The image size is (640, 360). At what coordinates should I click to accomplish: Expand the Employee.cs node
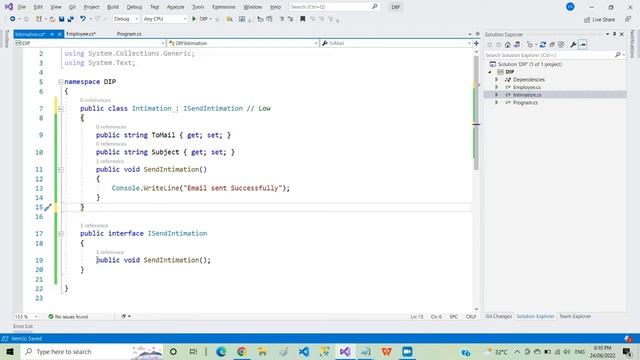[x=497, y=87]
